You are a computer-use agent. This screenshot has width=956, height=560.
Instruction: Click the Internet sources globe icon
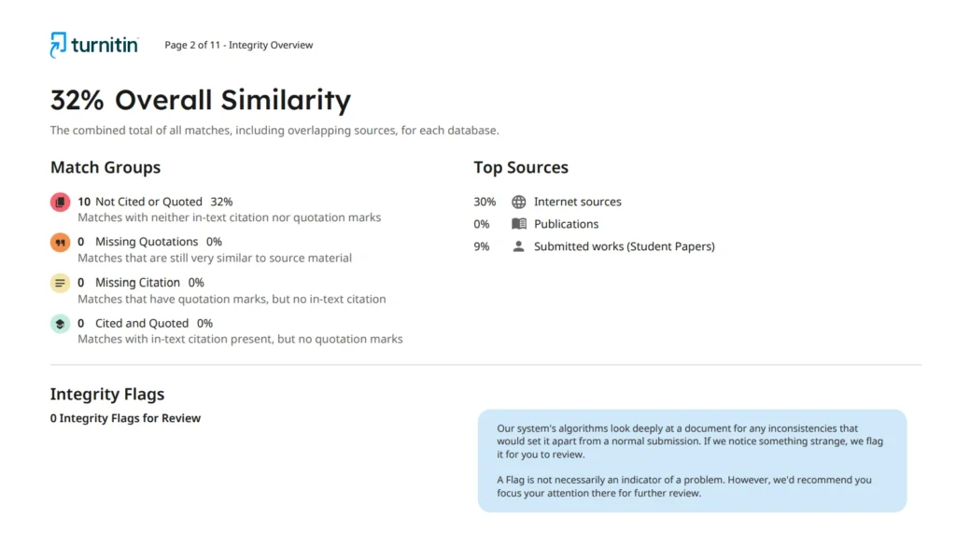pos(519,202)
